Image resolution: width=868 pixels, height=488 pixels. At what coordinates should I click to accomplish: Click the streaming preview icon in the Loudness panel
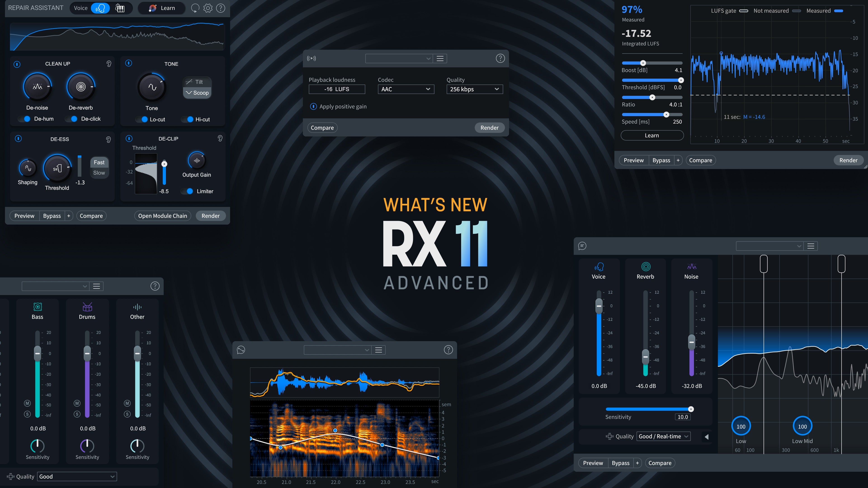pos(312,58)
